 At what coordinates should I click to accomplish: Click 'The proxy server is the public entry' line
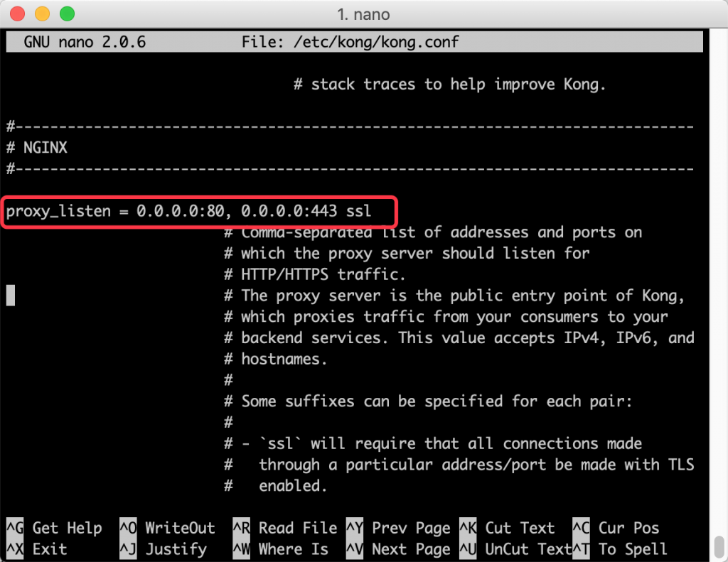(454, 296)
